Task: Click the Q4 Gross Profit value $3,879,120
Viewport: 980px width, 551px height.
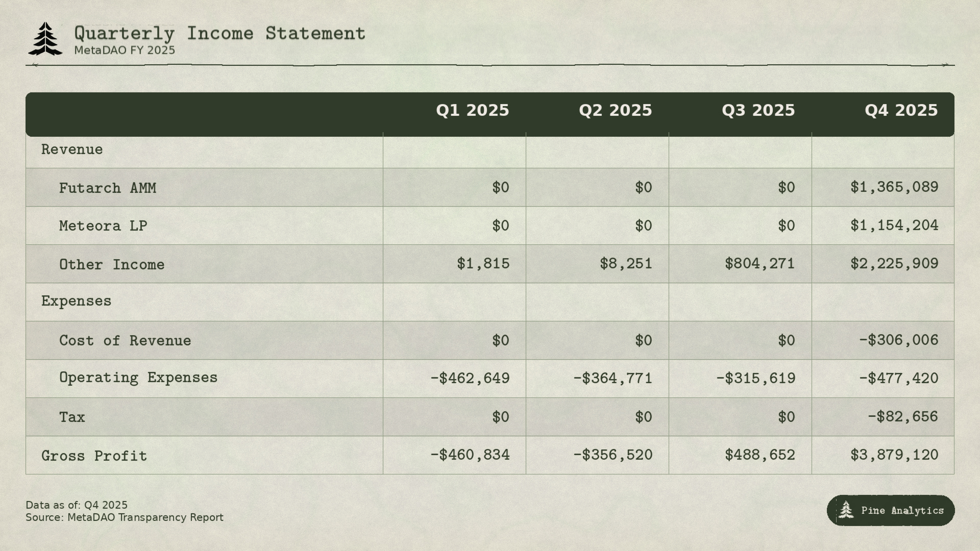Action: [894, 455]
